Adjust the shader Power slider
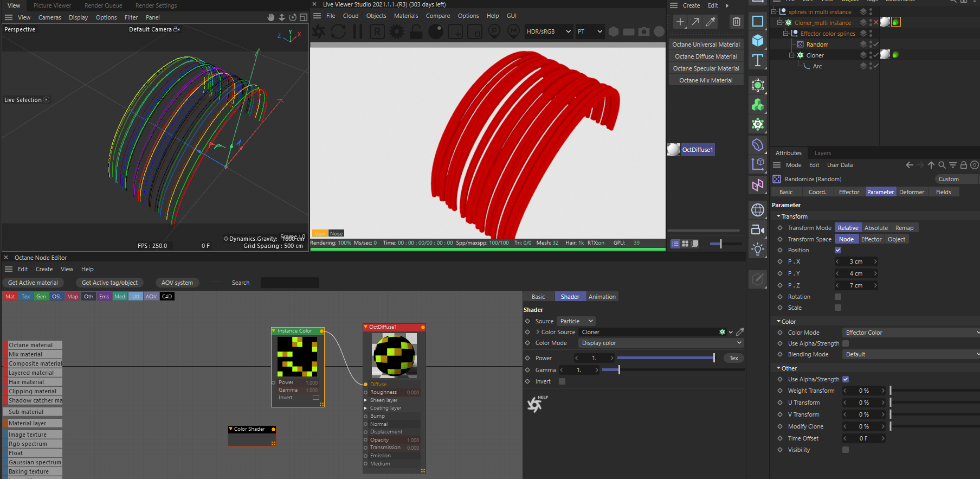This screenshot has height=479, width=980. 666,358
